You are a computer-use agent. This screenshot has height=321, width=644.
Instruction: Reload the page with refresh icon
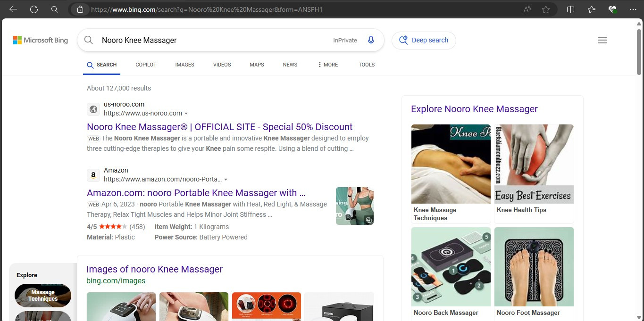pyautogui.click(x=34, y=9)
